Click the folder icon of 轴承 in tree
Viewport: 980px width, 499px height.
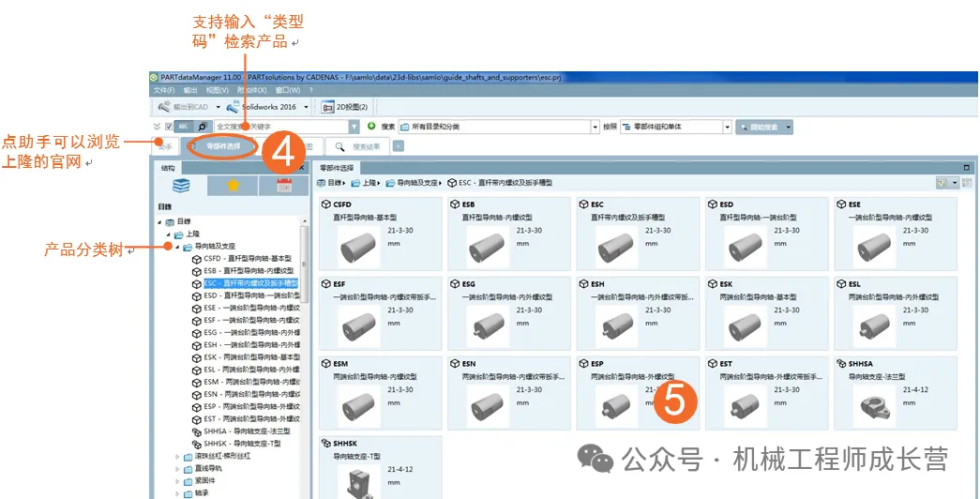point(188,494)
